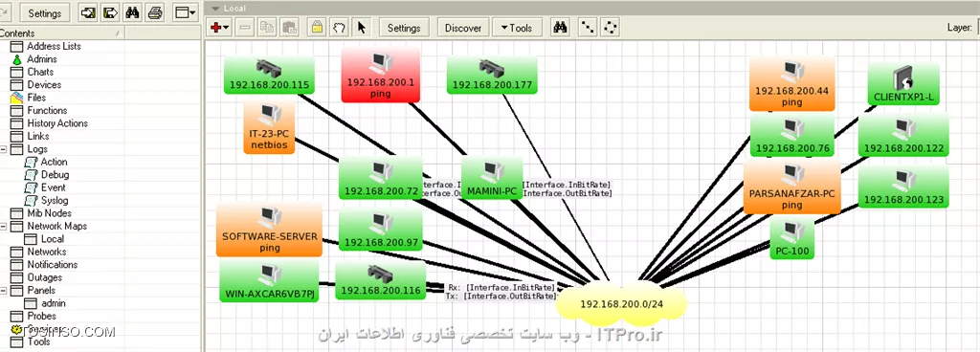Open the Action log entry

pos(54,162)
